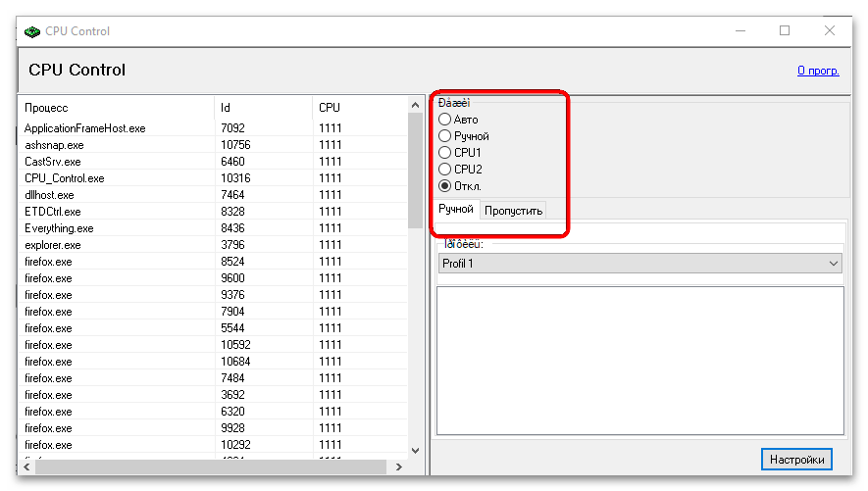
Task: Sort by the CPU column header
Action: (360, 107)
